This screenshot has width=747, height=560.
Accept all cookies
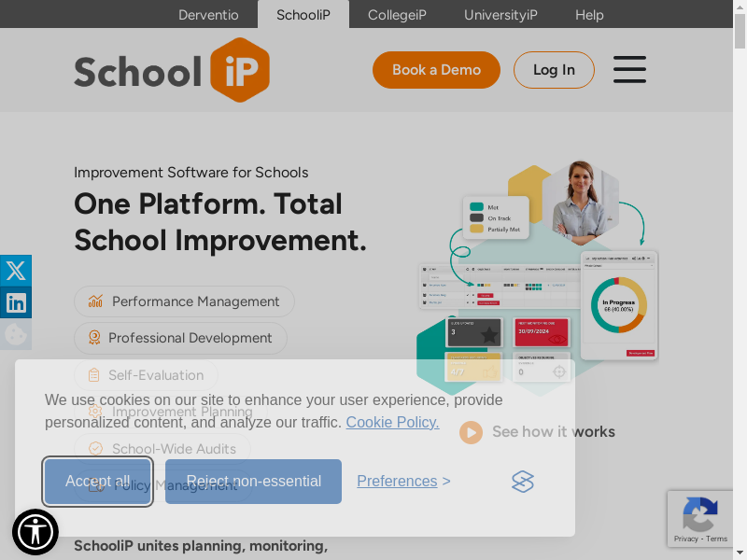(x=98, y=482)
